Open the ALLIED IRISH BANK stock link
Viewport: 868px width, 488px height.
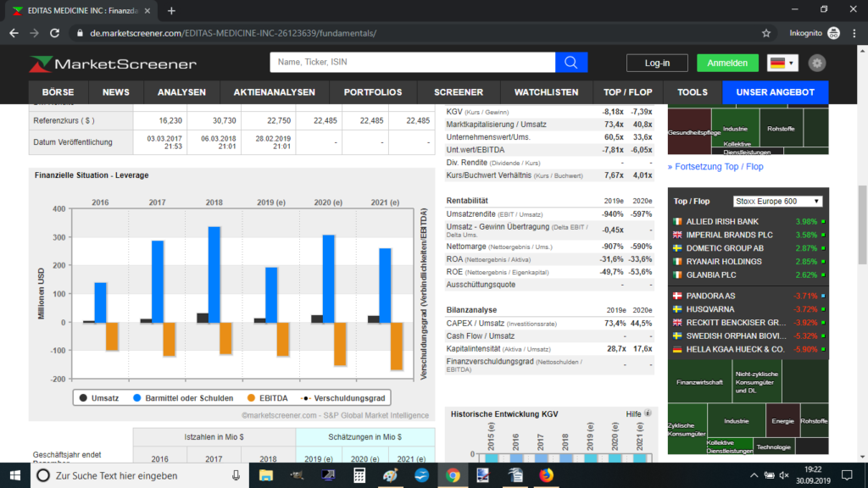[722, 221]
